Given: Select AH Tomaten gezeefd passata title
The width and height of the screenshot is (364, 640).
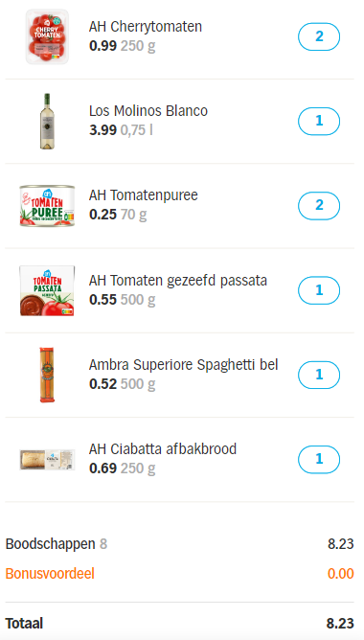Looking at the screenshot, I should point(178,281).
